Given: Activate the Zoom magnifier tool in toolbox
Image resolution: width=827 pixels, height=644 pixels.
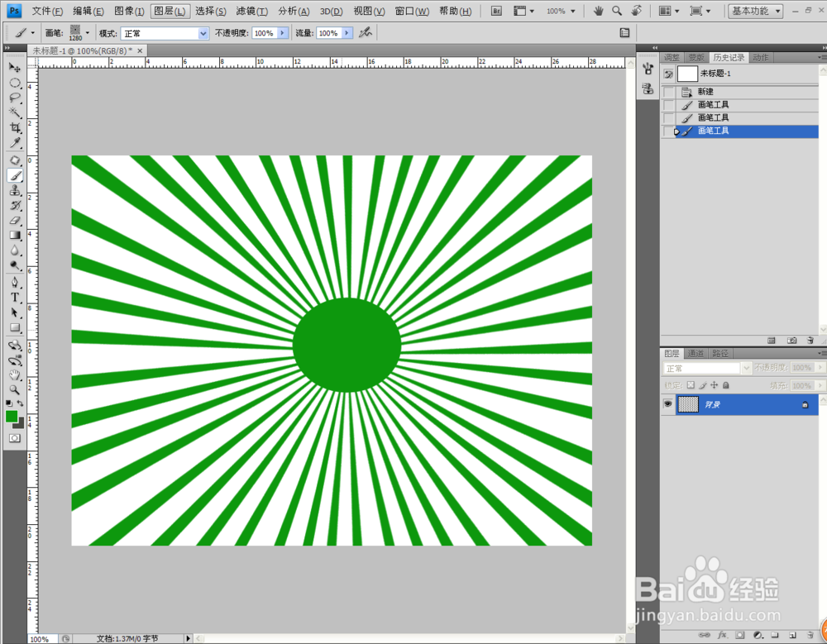Looking at the screenshot, I should coord(15,389).
